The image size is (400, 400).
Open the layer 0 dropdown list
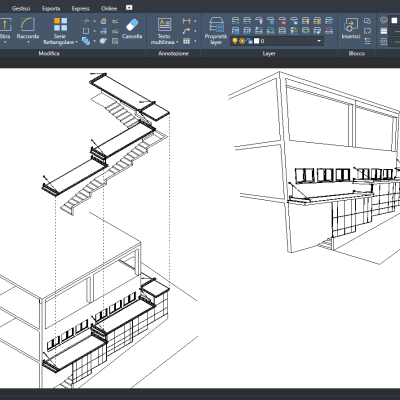pyautogui.click(x=319, y=41)
